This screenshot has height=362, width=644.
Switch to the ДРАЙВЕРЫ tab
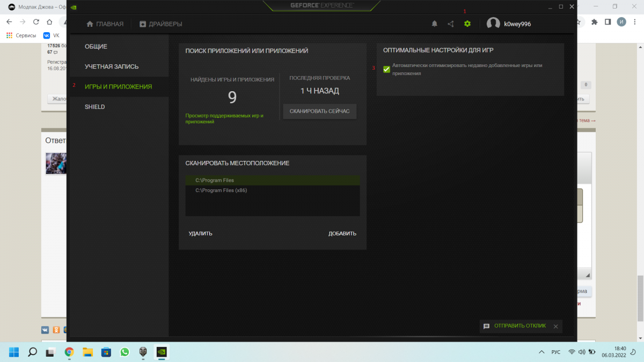[x=160, y=24]
